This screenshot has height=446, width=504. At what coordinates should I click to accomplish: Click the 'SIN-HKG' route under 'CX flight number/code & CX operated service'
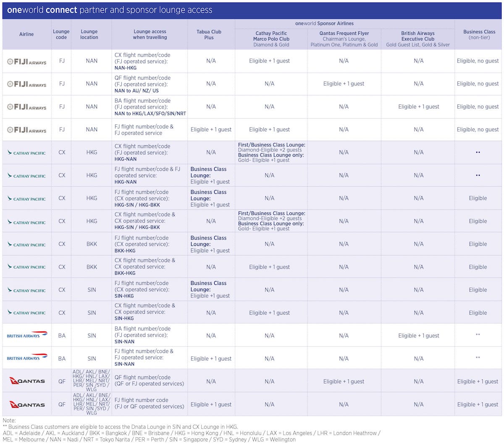pos(124,318)
